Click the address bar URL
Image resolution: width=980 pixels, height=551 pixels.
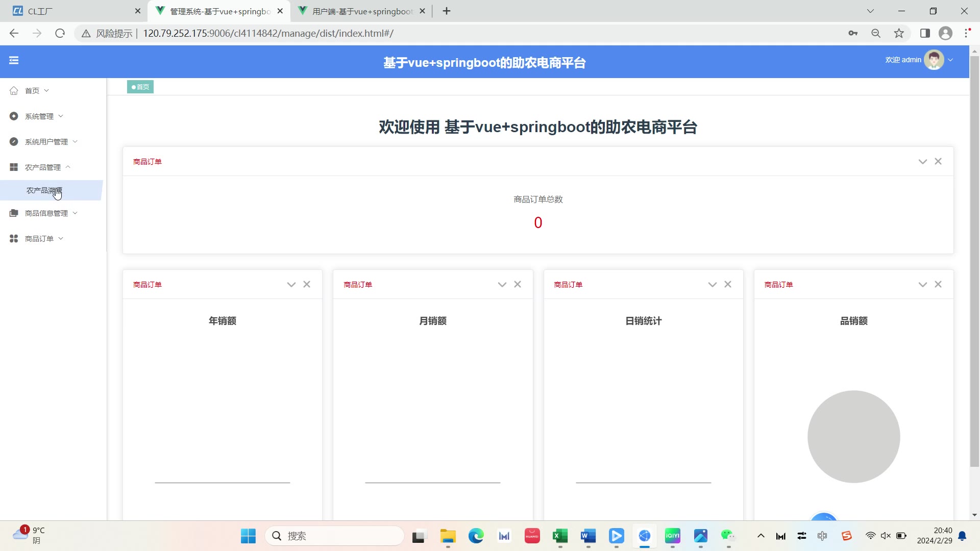point(268,33)
